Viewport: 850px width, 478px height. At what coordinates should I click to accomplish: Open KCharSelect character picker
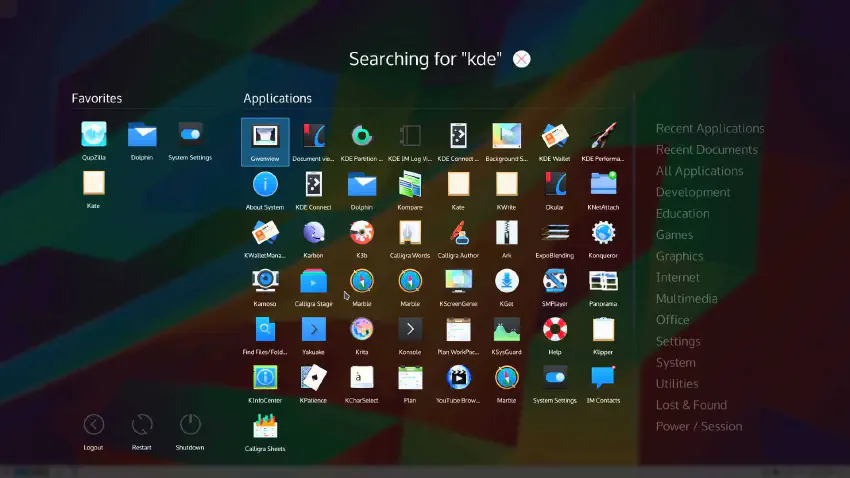[362, 383]
